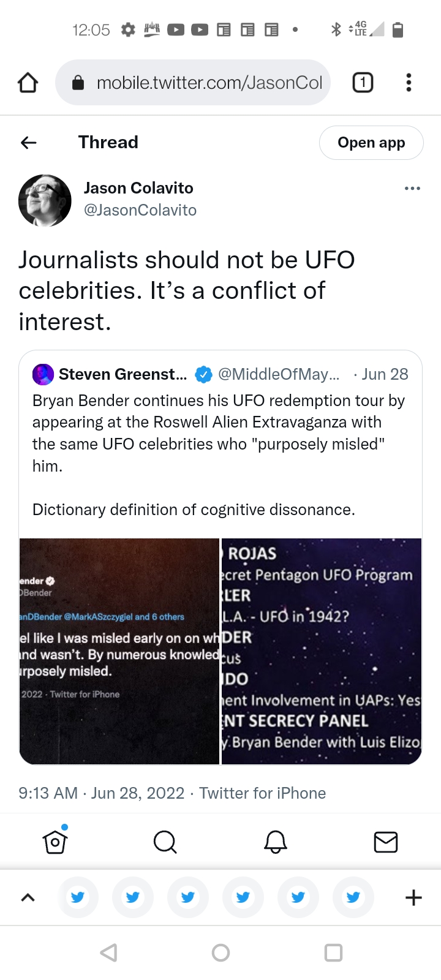Tap the browser home icon

pos(28,82)
